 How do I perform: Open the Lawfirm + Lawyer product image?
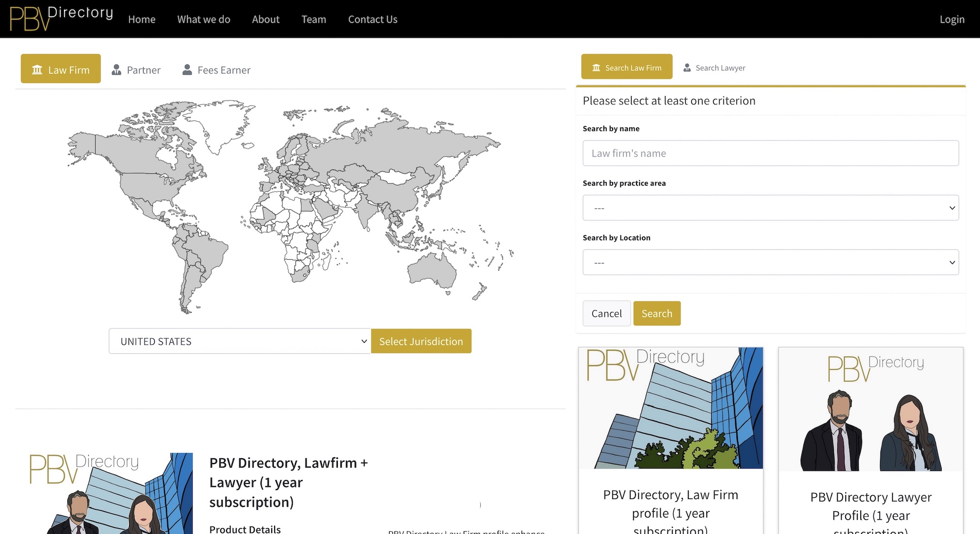click(x=111, y=493)
